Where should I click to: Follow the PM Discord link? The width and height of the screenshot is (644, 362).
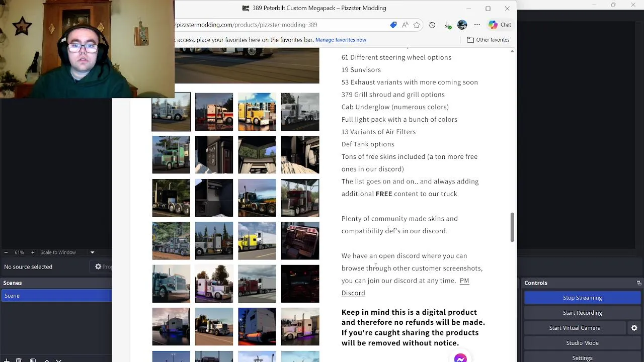click(x=405, y=287)
